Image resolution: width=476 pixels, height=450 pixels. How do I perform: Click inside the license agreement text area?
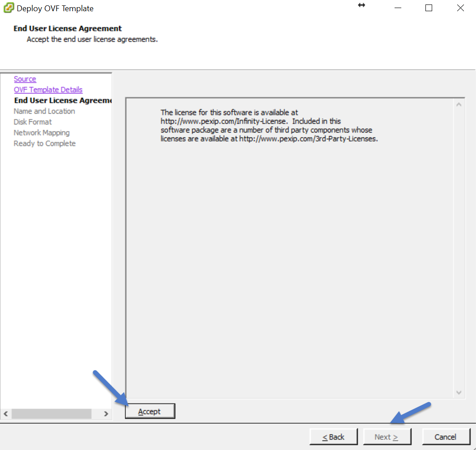point(291,246)
